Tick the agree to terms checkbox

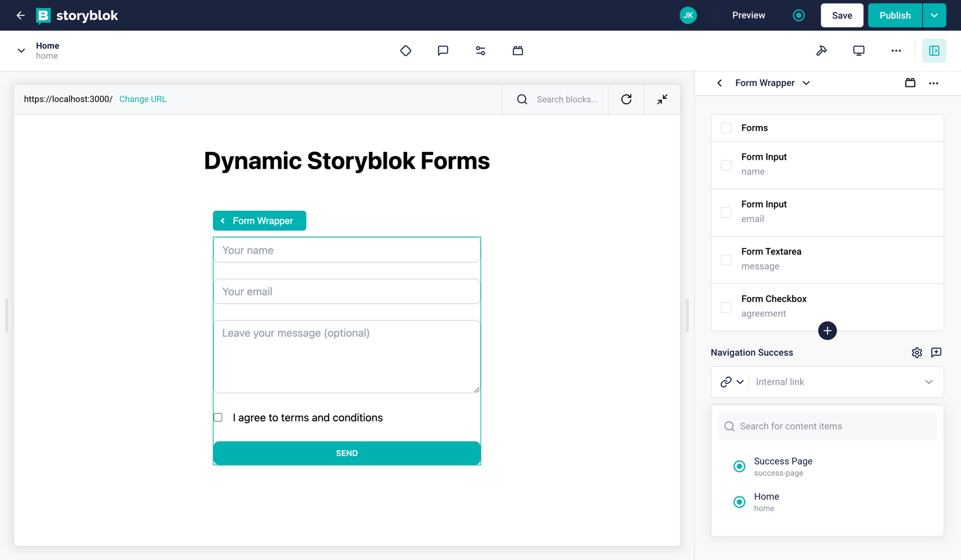pos(218,418)
